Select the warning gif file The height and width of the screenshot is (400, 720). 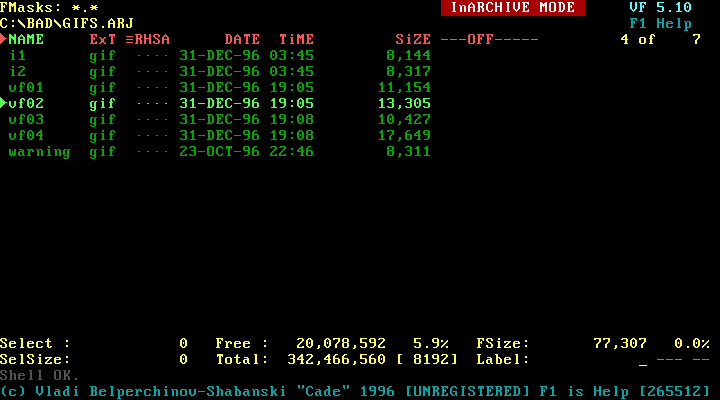39,151
